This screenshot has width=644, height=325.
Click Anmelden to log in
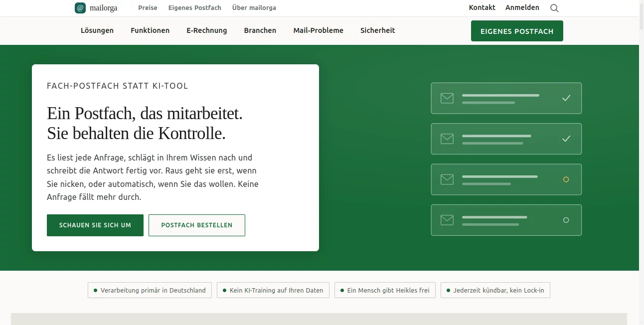point(522,7)
